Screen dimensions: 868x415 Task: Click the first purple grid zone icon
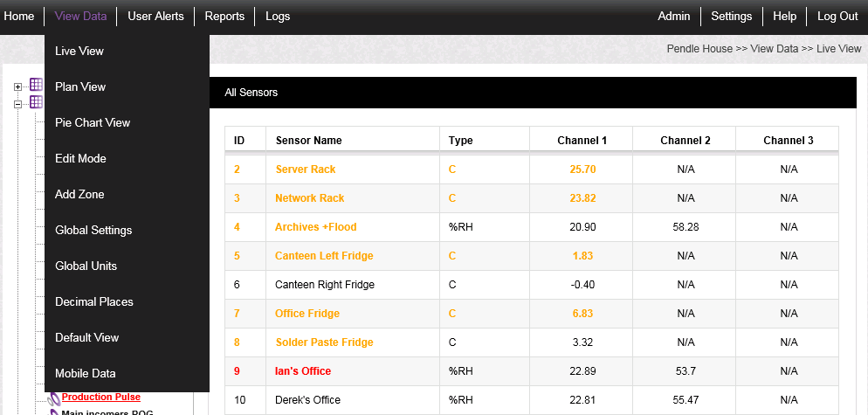pyautogui.click(x=36, y=85)
